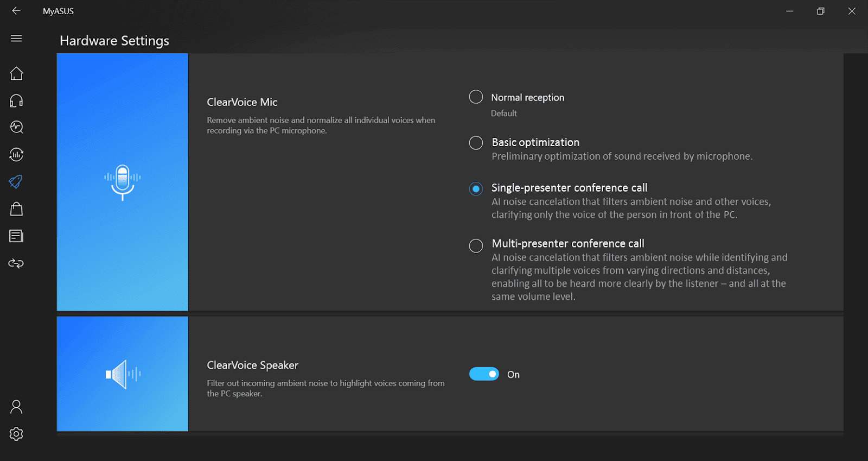Click the 'On' toggle status label
This screenshot has width=868, height=461.
[513, 375]
